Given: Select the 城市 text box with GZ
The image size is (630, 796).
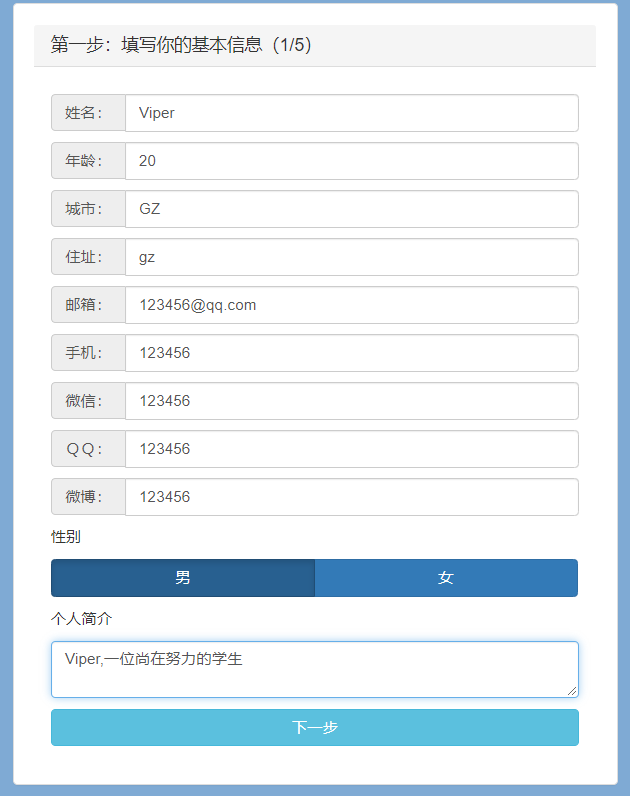Looking at the screenshot, I should tap(351, 209).
